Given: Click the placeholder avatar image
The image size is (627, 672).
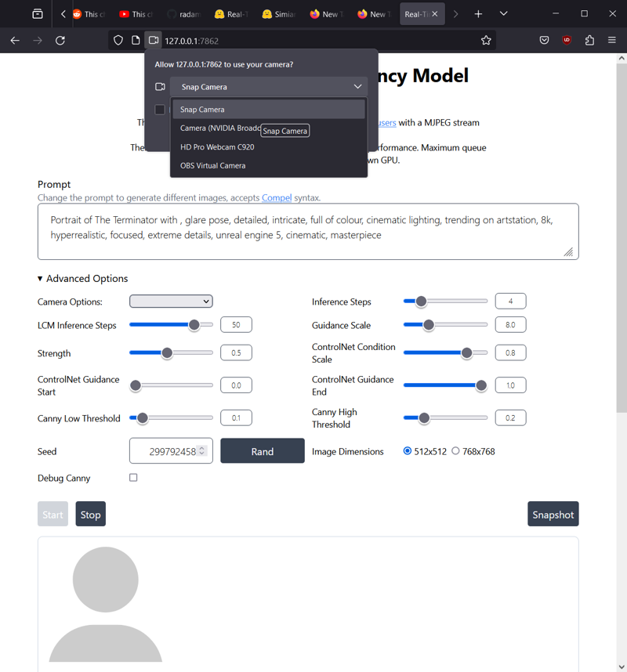Looking at the screenshot, I should (x=106, y=605).
